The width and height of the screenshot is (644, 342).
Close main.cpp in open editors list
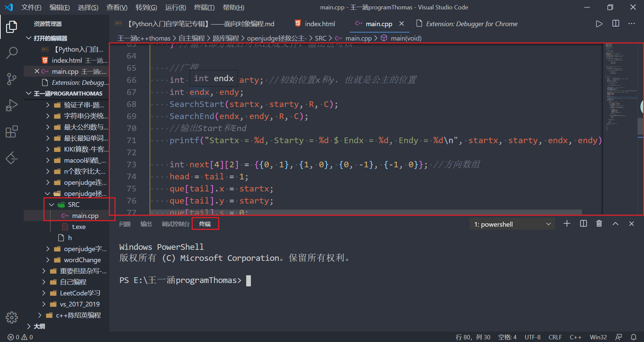tap(37, 71)
